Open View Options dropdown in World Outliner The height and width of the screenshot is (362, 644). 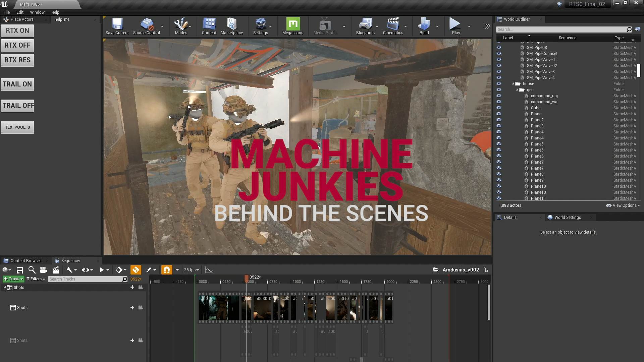pos(623,205)
